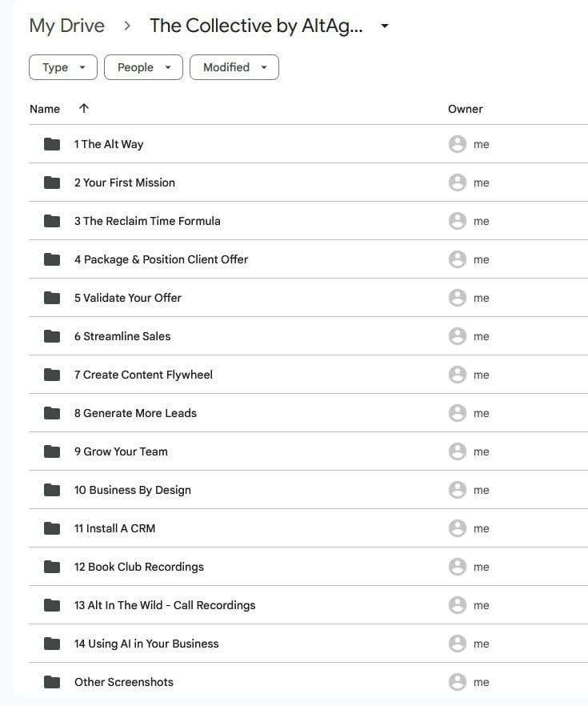The height and width of the screenshot is (706, 588).
Task: Open the Type filter dropdown
Action: pyautogui.click(x=62, y=67)
